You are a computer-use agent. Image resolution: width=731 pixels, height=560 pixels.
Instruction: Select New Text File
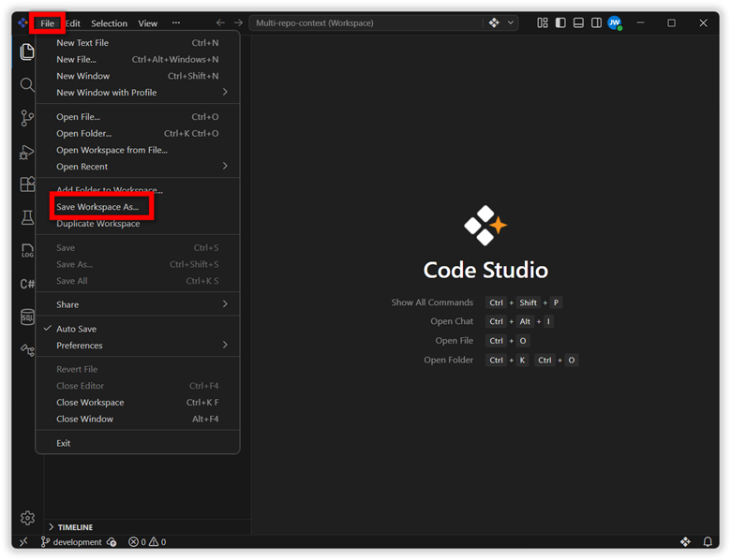pos(138,43)
